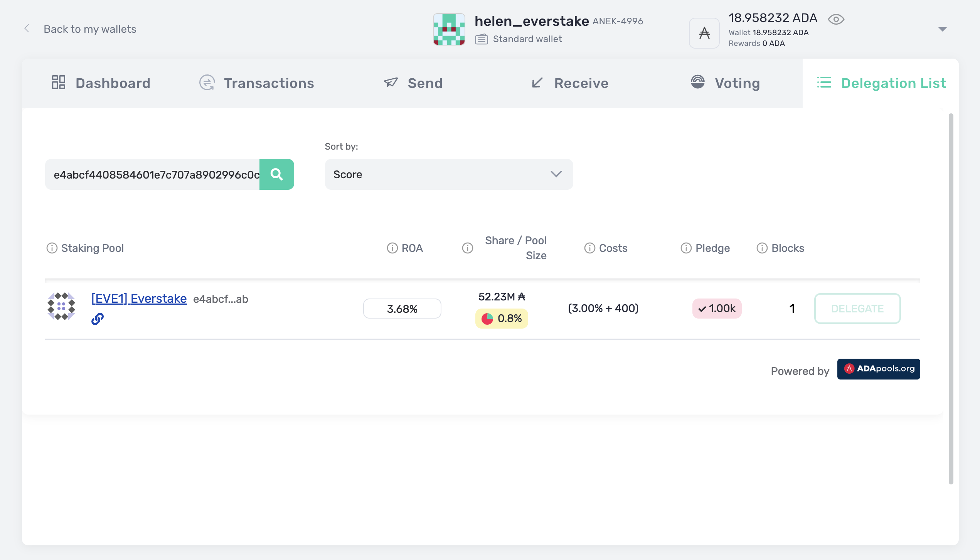Switch to the Delegation List tab
The height and width of the screenshot is (560, 980).
(881, 83)
